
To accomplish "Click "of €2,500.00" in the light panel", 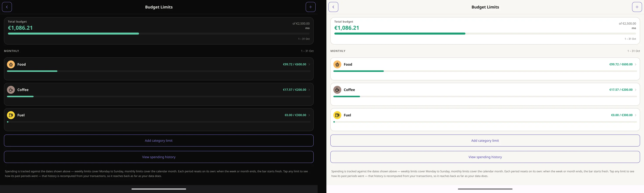I will tap(627, 24).
